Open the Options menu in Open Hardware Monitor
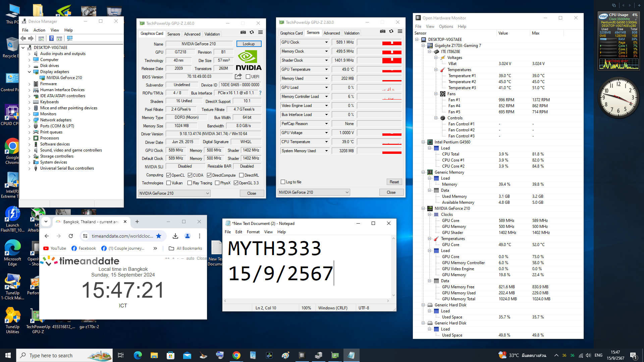Screen dimensions: 644x362 coord(446,26)
